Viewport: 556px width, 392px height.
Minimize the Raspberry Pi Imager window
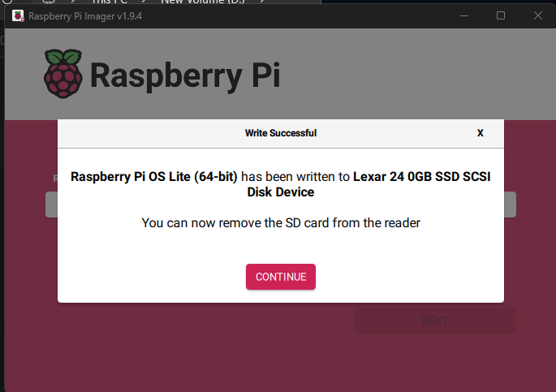coord(464,16)
